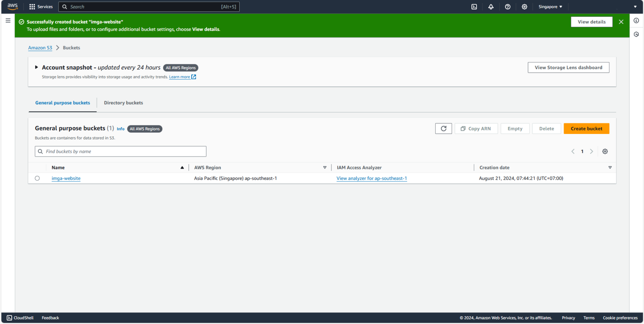
Task: Dismiss the success banner
Action: click(x=621, y=22)
